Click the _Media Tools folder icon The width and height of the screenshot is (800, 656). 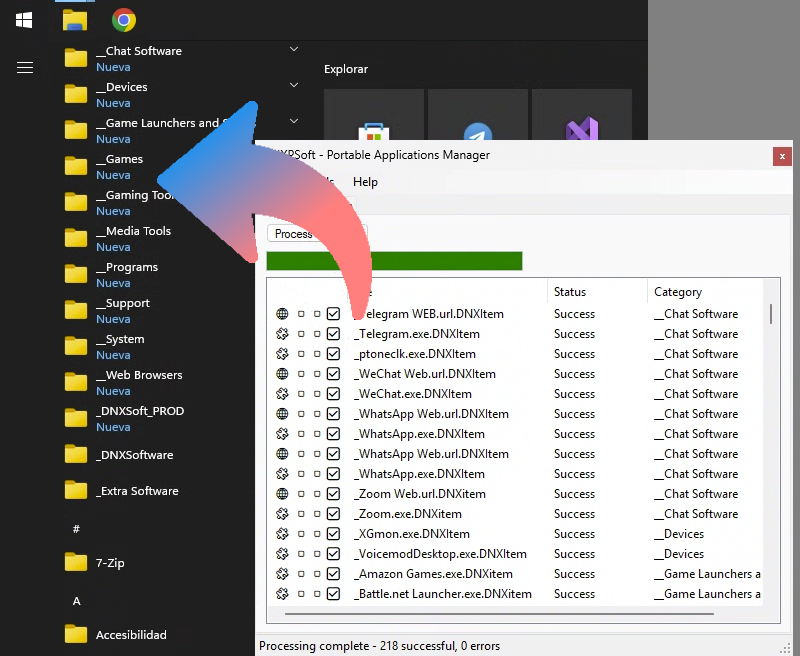point(76,238)
